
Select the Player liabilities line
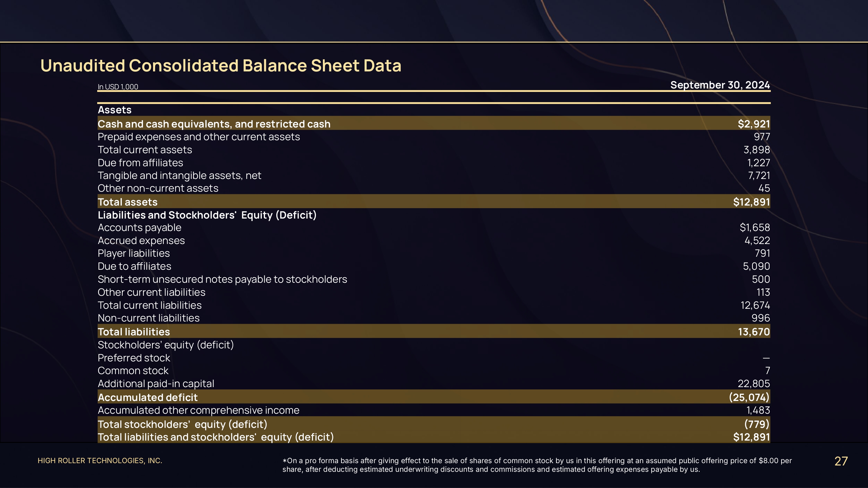coord(133,253)
